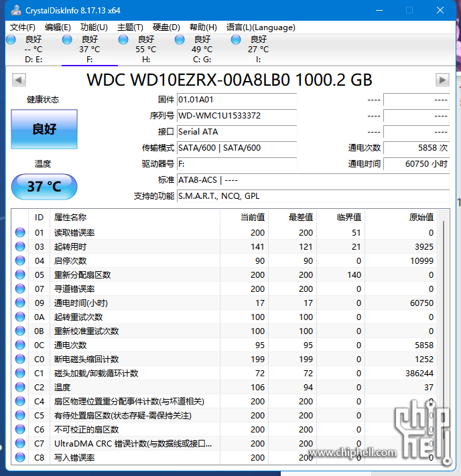This screenshot has height=476, width=461.
Task: Click the CrystalDiskInfo app icon in title bar
Action: click(16, 10)
